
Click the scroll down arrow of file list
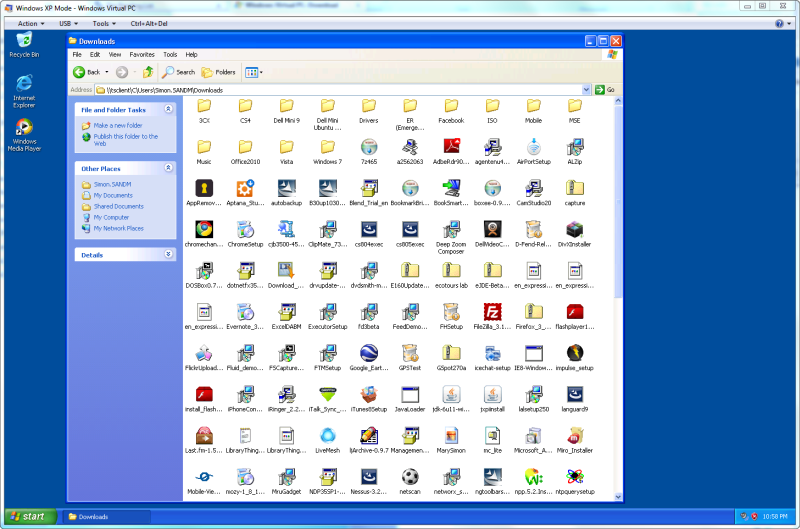click(x=618, y=496)
